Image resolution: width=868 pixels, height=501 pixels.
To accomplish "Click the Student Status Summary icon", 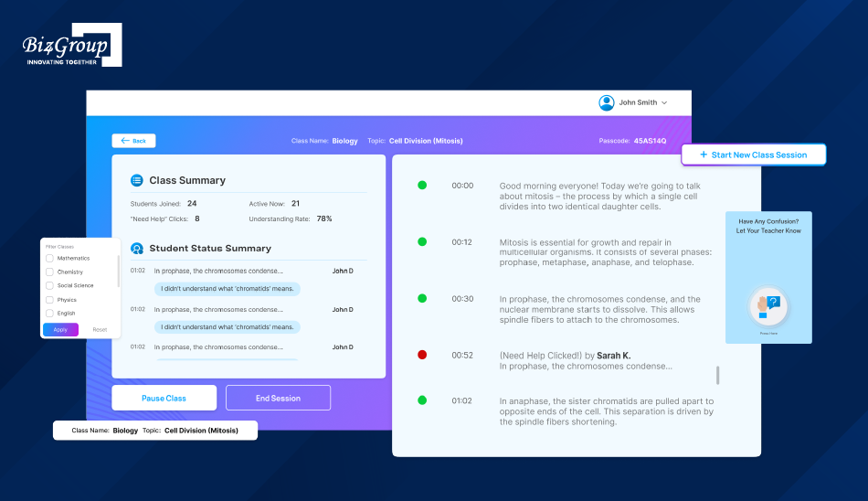I will pos(137,248).
